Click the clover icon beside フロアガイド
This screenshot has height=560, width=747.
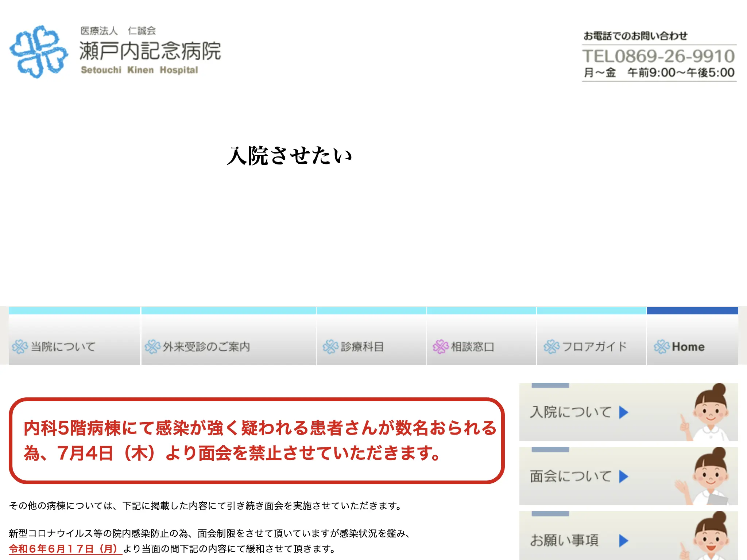(x=551, y=347)
